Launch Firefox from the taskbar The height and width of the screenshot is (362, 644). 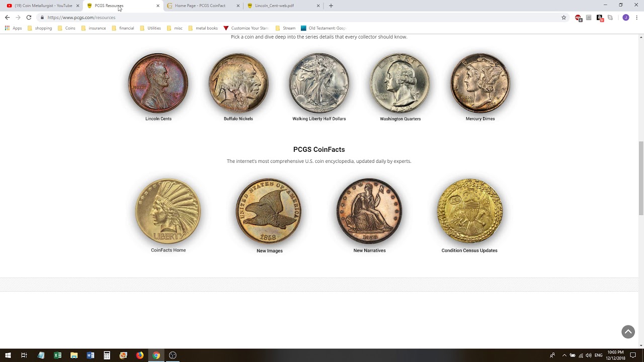[x=140, y=355]
